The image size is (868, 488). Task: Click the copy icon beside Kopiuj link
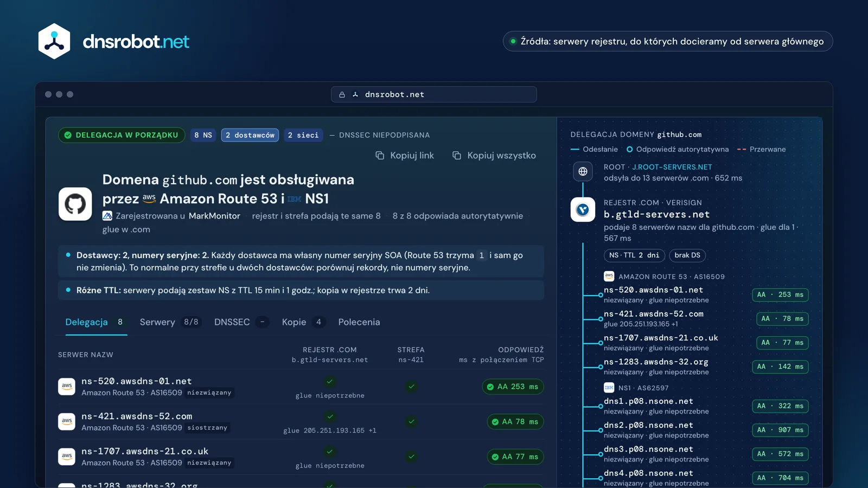(380, 156)
